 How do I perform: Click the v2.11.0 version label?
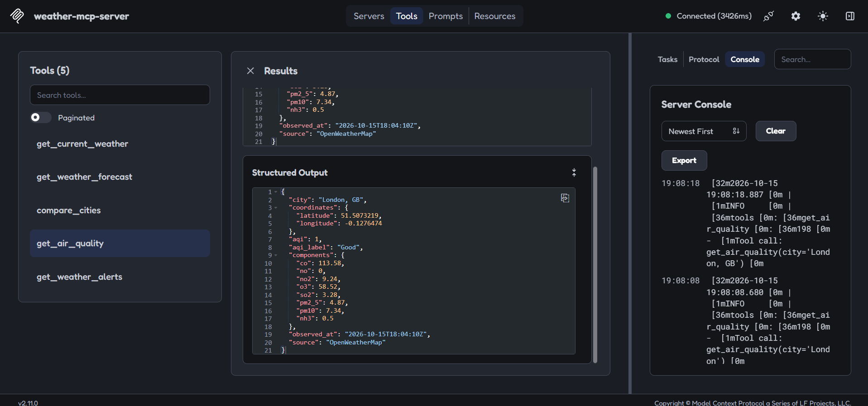coord(28,402)
